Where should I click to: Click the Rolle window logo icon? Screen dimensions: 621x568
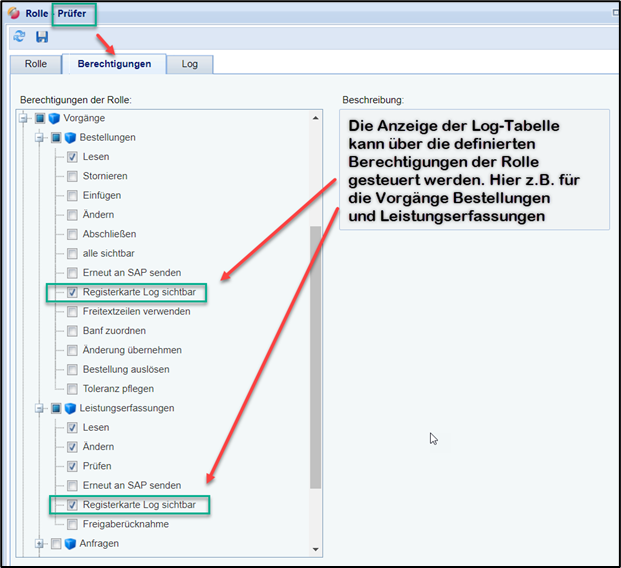(13, 13)
